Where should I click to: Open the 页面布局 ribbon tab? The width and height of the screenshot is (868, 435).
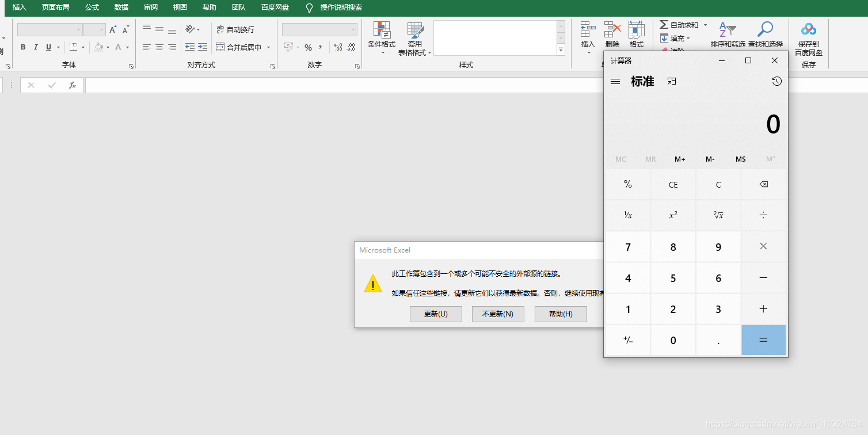coord(55,7)
